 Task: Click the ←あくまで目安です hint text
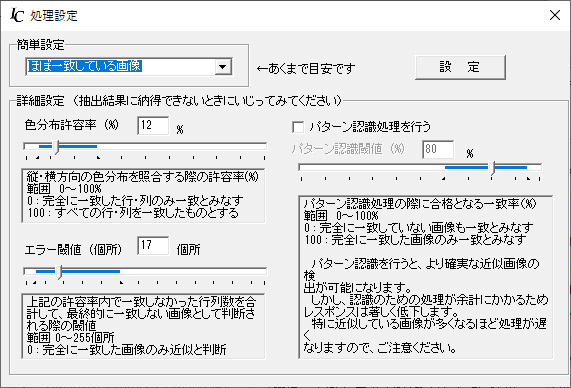coord(306,68)
